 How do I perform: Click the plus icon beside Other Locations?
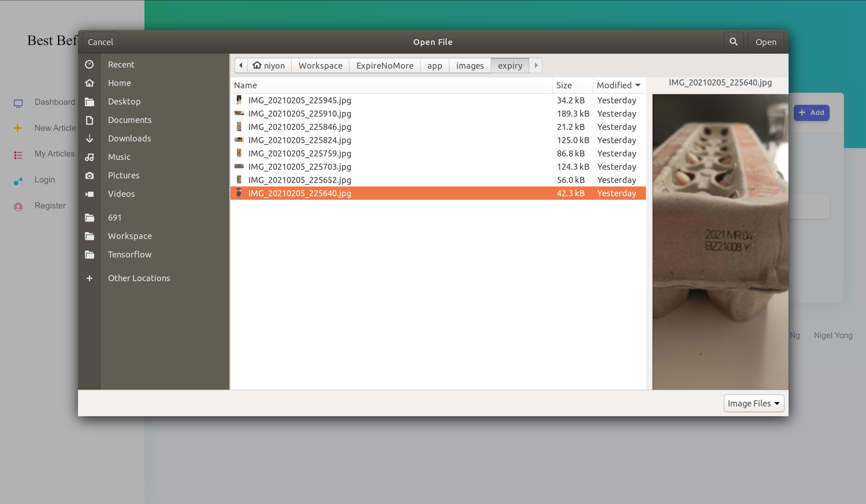89,278
